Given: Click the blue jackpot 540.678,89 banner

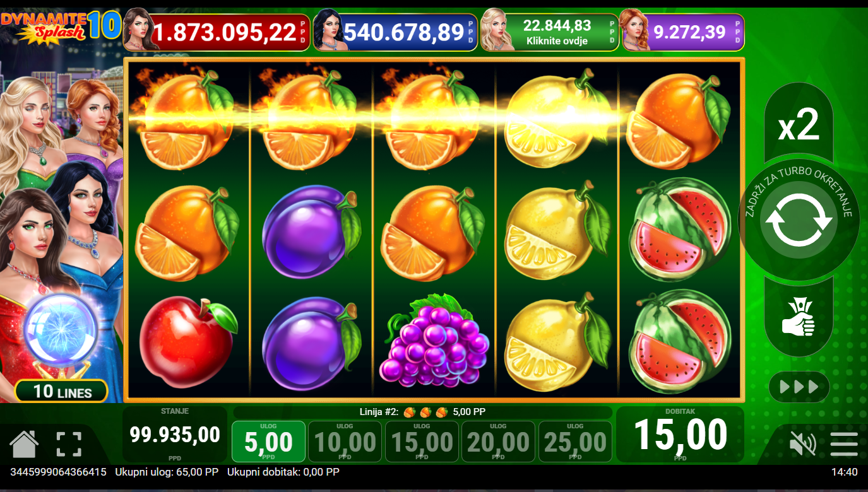Looking at the screenshot, I should pyautogui.click(x=396, y=32).
